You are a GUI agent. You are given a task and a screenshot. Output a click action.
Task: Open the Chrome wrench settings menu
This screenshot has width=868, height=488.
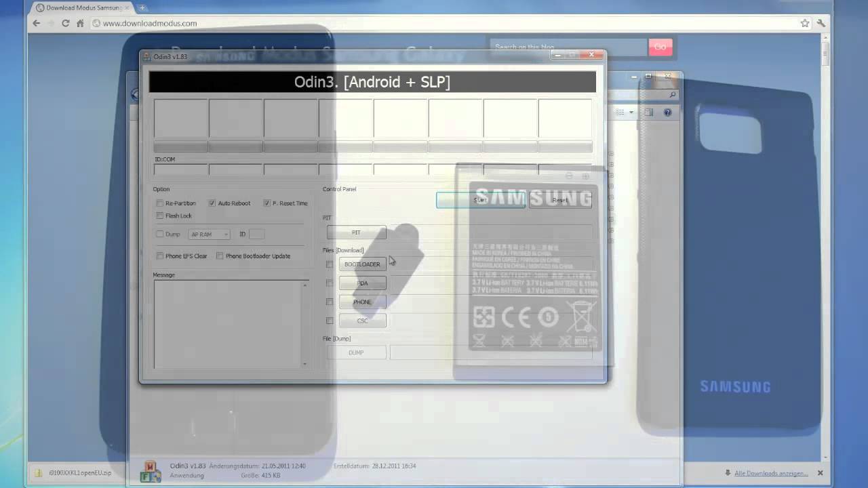821,23
